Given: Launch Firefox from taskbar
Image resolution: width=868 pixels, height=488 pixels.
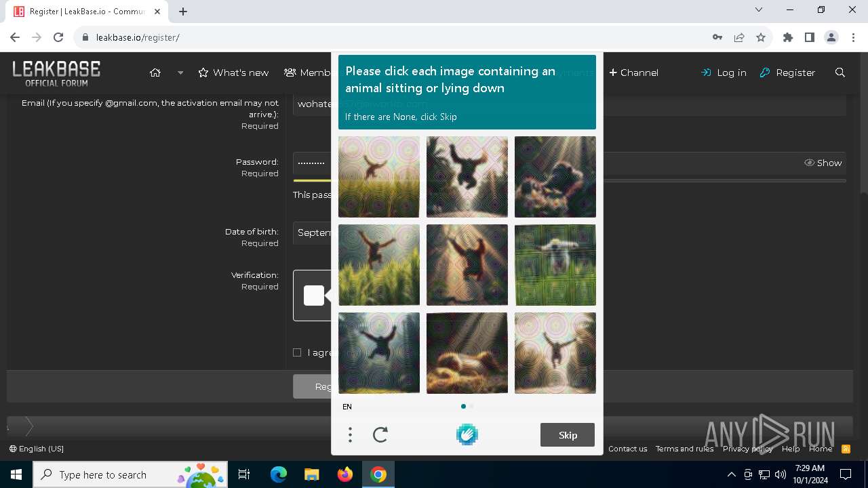Looking at the screenshot, I should click(345, 474).
